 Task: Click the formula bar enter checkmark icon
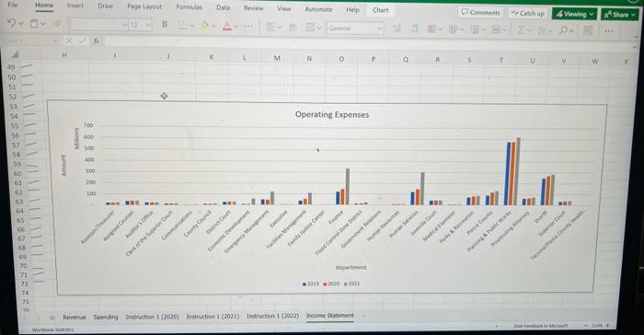[83, 40]
